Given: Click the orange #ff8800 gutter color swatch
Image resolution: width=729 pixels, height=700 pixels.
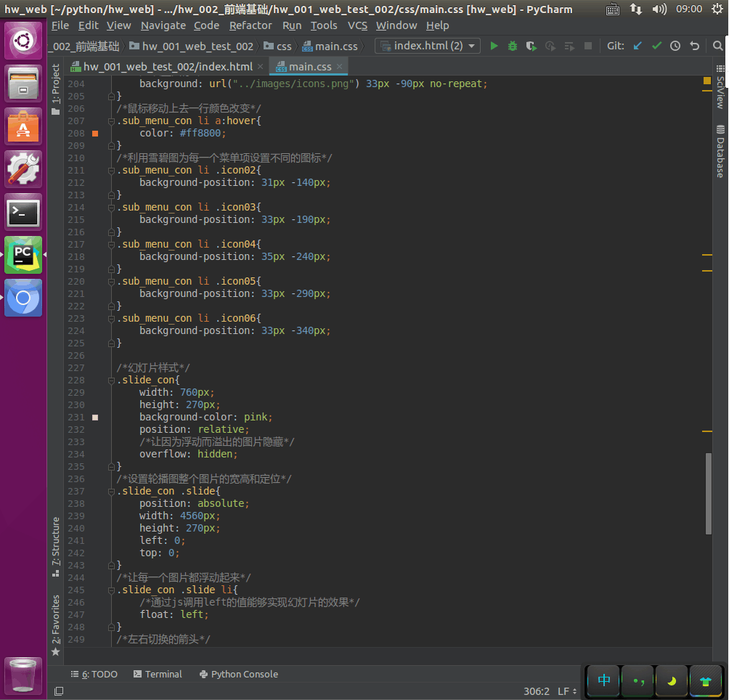Looking at the screenshot, I should (95, 134).
